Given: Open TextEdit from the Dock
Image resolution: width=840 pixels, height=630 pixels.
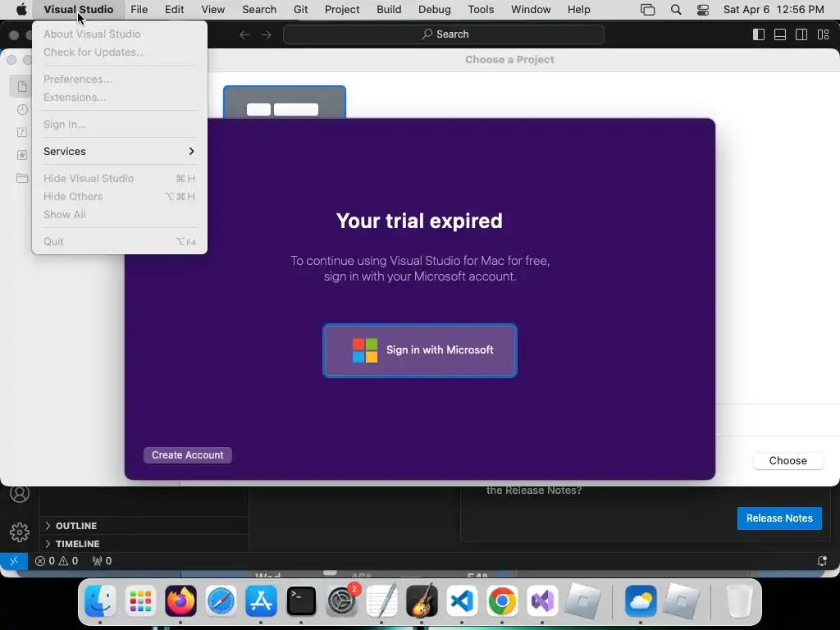Looking at the screenshot, I should coord(381,600).
